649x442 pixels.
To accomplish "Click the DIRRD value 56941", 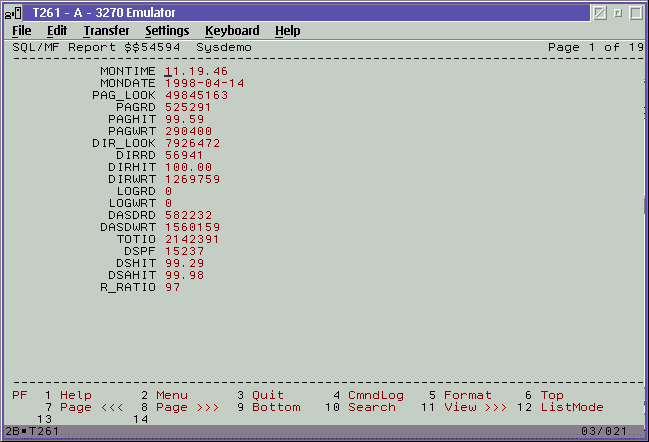I will [x=184, y=155].
